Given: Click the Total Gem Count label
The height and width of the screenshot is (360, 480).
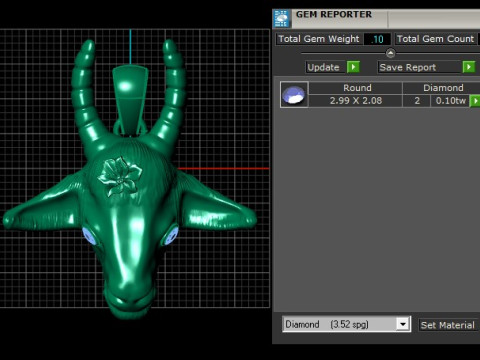Looking at the screenshot, I should [x=435, y=39].
